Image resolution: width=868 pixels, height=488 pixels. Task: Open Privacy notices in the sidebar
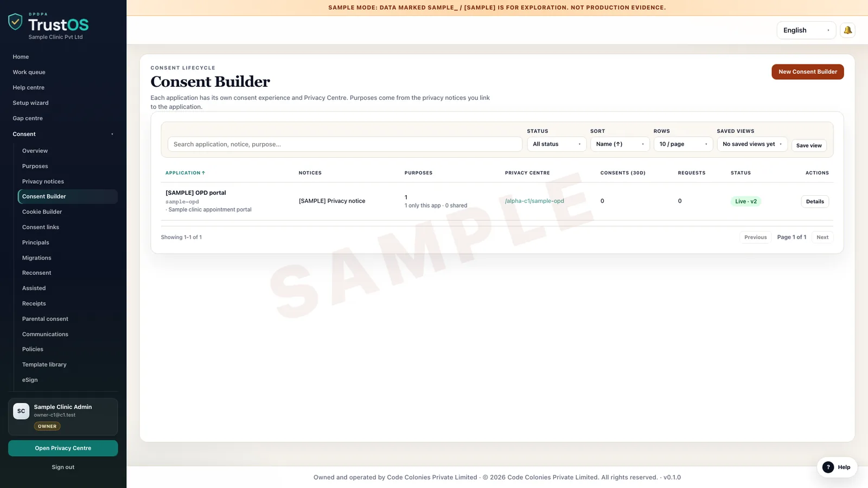(43, 182)
